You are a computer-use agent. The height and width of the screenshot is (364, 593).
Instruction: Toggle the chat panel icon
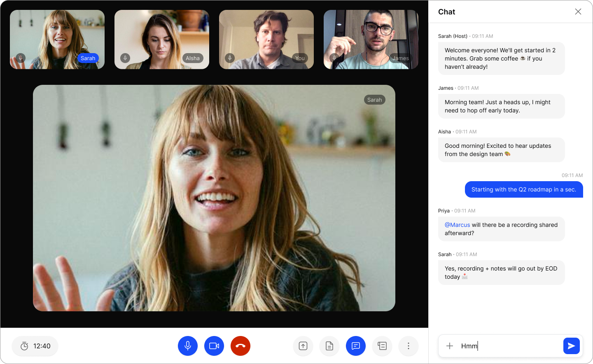coord(355,346)
